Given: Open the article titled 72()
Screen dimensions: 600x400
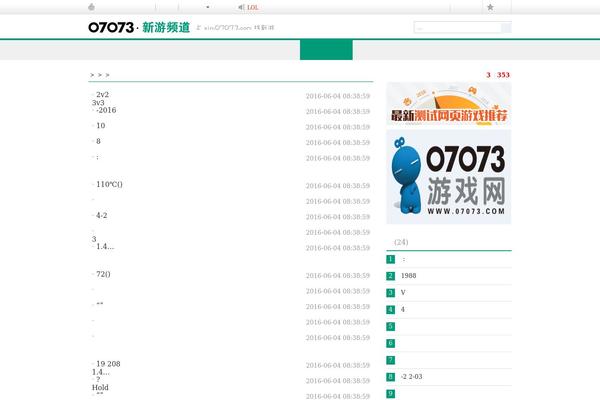Looking at the screenshot, I should (x=103, y=274).
